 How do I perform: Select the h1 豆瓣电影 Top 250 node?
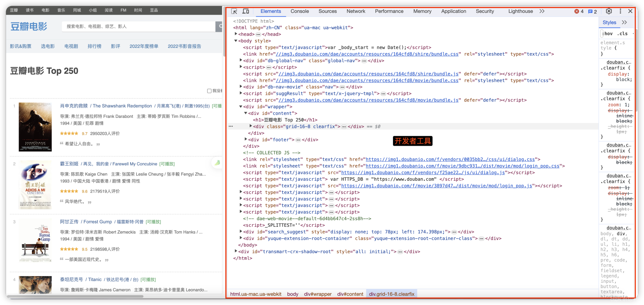[x=285, y=120]
